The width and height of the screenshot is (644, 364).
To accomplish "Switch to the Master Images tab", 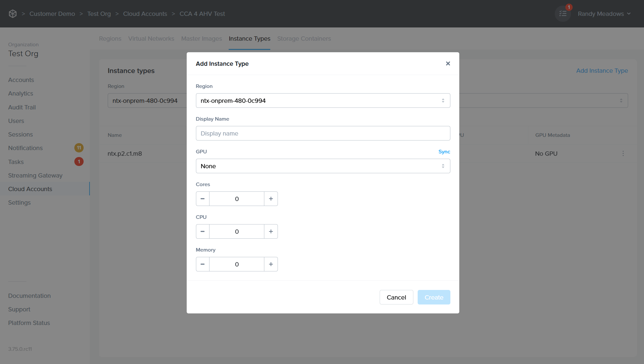I will point(202,39).
